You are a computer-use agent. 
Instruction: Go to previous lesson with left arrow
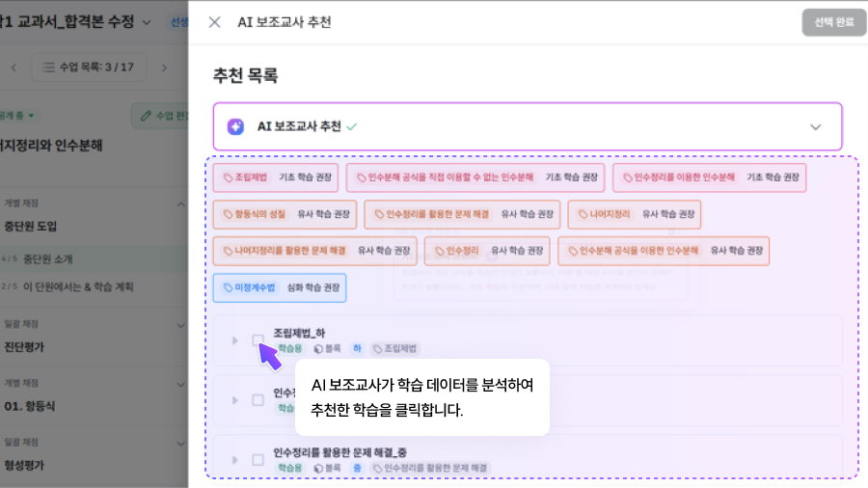tap(14, 68)
